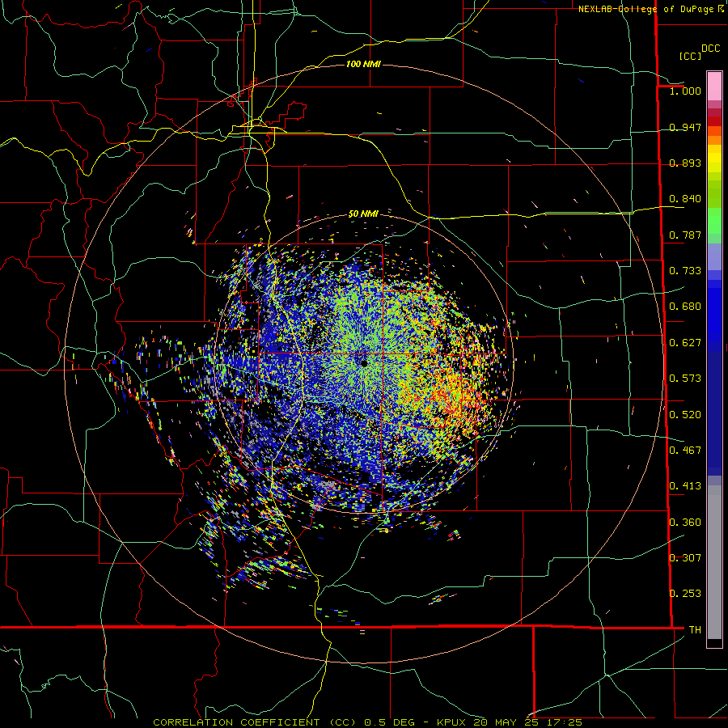The width and height of the screenshot is (728, 728).
Task: Select the 0.840 color bar value
Action: (685, 199)
